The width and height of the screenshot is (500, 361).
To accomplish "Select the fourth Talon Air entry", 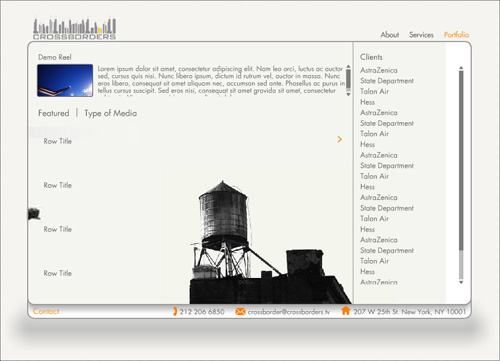I will click(374, 219).
